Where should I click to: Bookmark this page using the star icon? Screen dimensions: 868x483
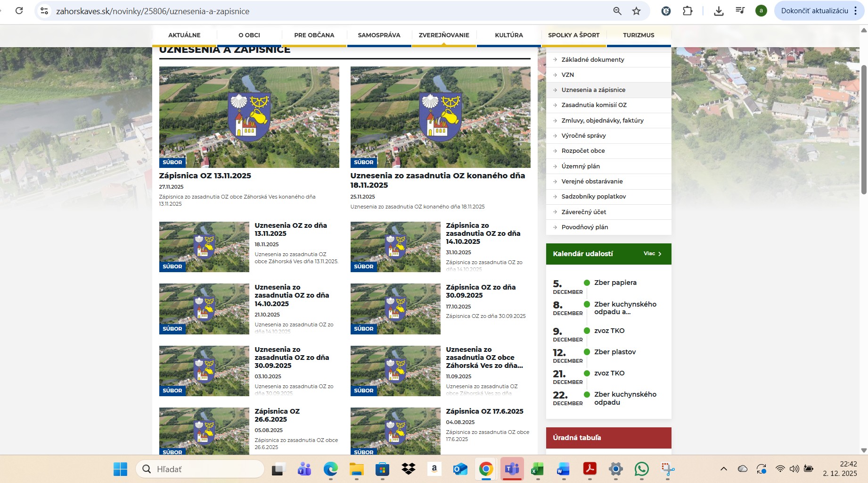[636, 11]
